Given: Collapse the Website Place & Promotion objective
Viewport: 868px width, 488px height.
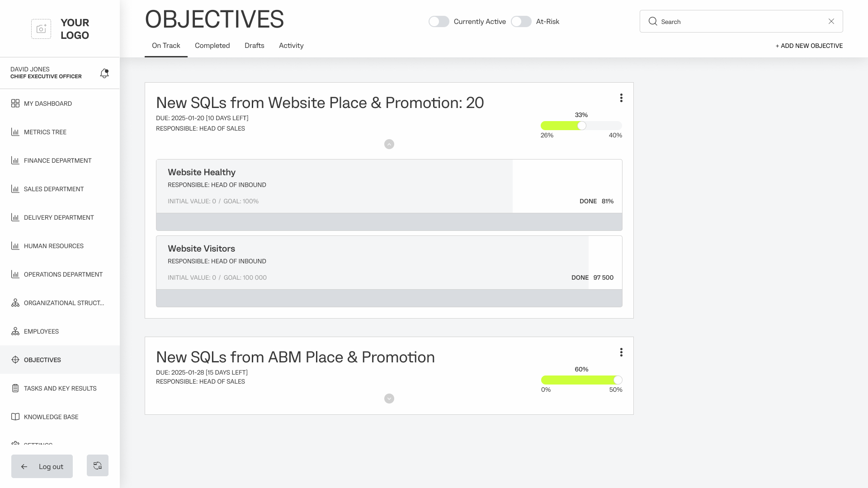Looking at the screenshot, I should tap(389, 144).
